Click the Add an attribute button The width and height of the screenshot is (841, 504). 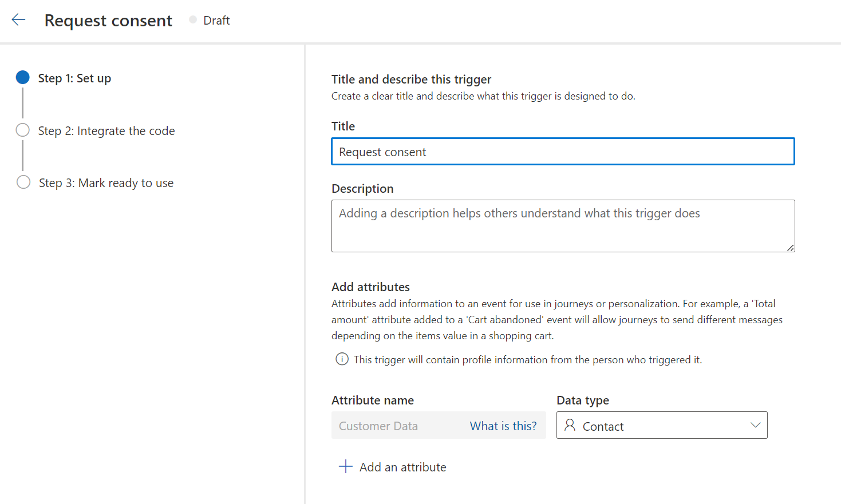coord(392,466)
